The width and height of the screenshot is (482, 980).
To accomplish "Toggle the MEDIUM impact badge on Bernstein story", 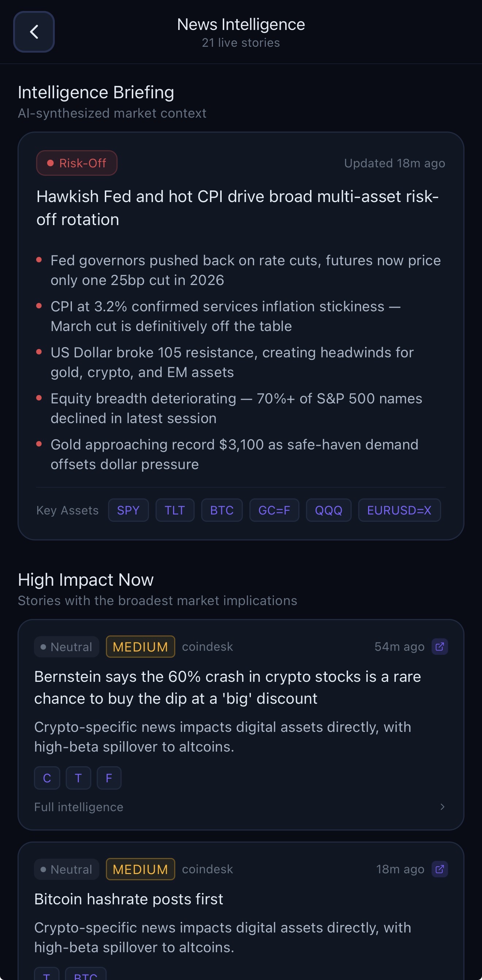I will (140, 646).
